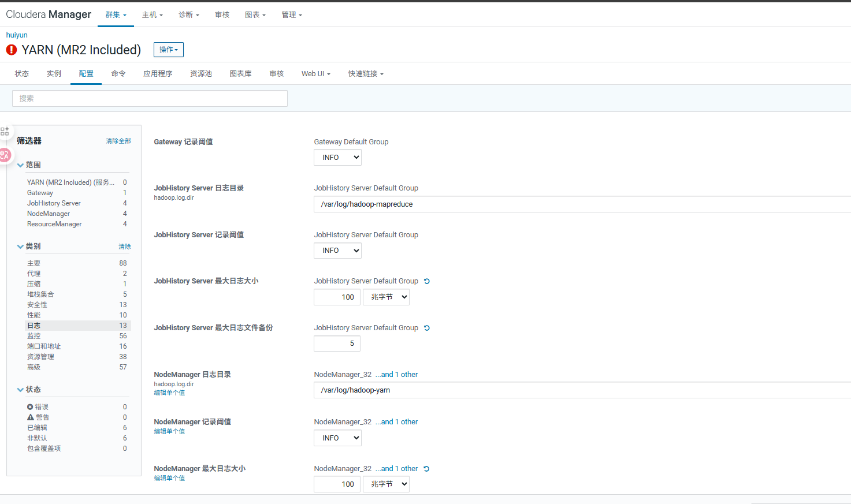851x504 pixels.
Task: Open Gateway 记录阈值 INFO dropdown
Action: (x=337, y=158)
